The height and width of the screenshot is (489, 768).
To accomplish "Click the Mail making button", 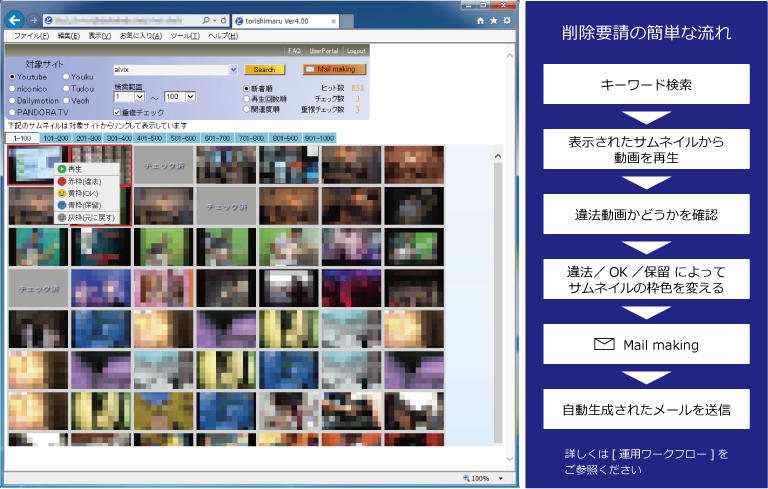I will (x=335, y=70).
